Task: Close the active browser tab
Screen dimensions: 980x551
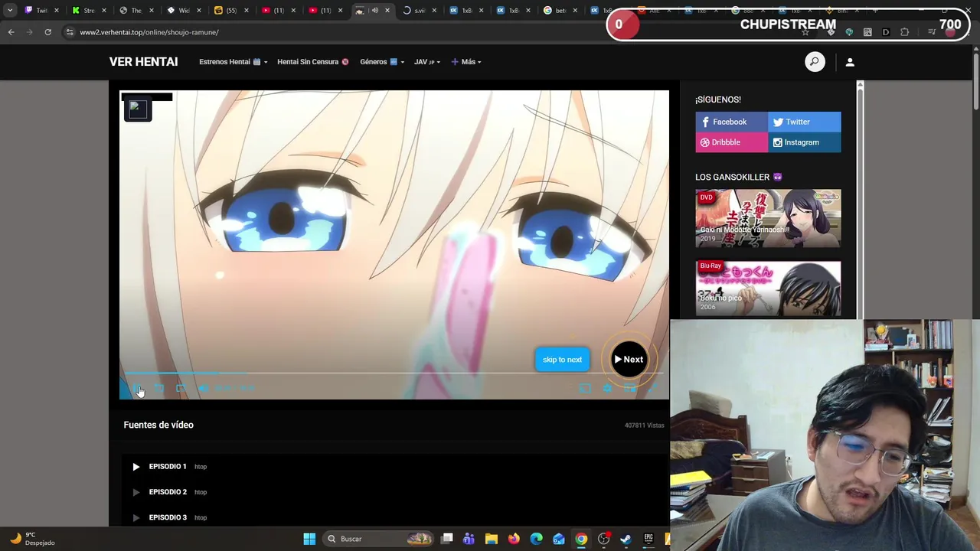Action: (387, 11)
